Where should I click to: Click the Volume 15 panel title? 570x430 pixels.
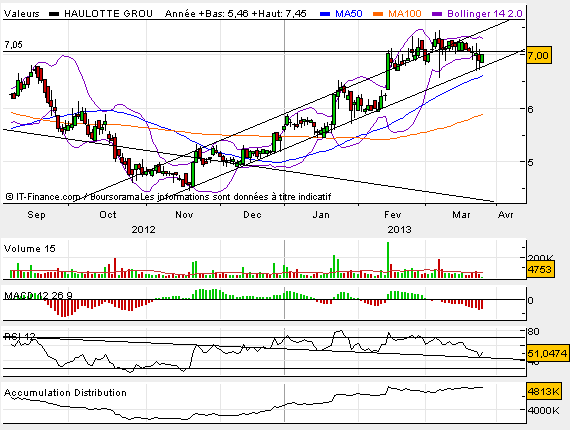[29, 249]
